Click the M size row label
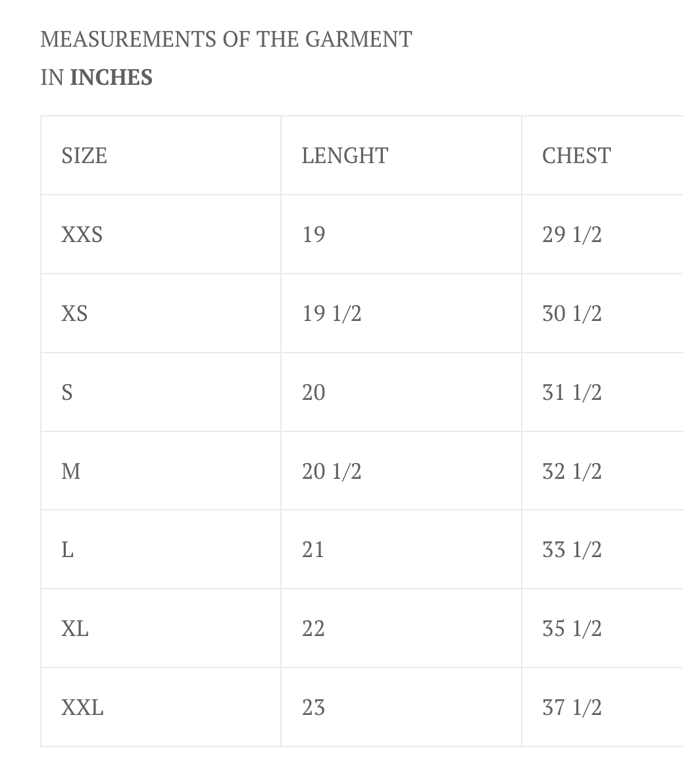700x784 pixels. (71, 472)
